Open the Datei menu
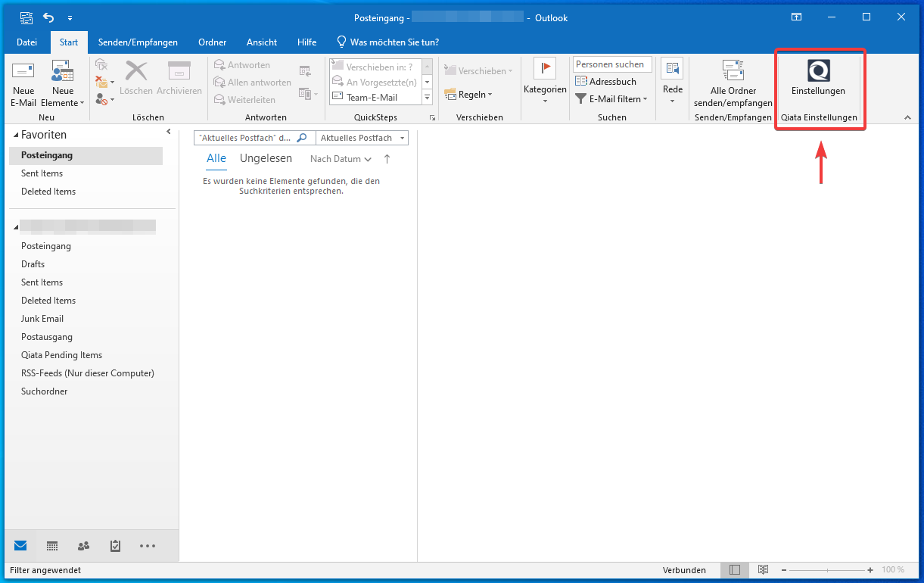Image resolution: width=924 pixels, height=583 pixels. tap(26, 42)
